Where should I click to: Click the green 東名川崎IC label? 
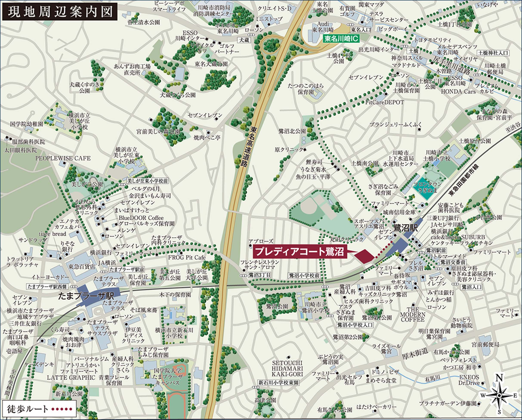pos(341,39)
